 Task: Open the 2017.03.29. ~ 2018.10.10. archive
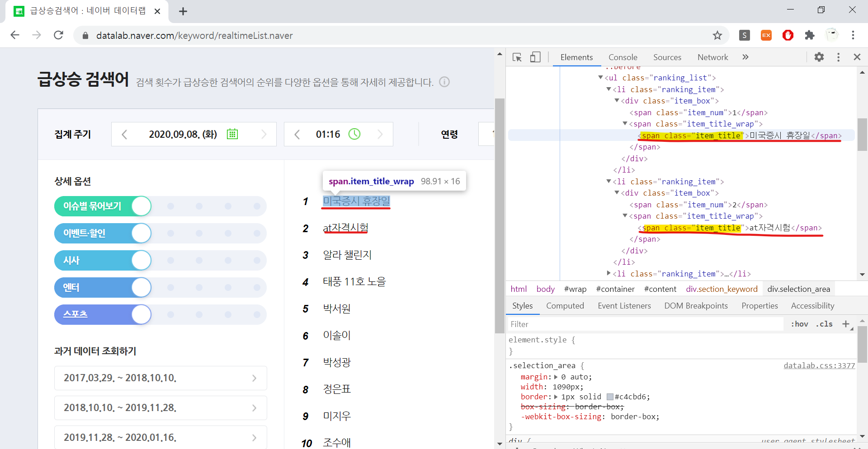pyautogui.click(x=160, y=378)
